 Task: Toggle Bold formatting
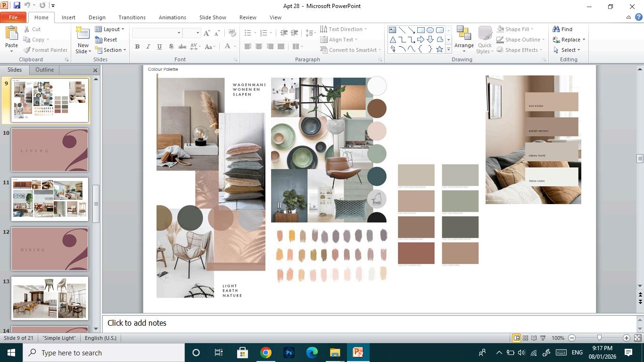(x=137, y=47)
